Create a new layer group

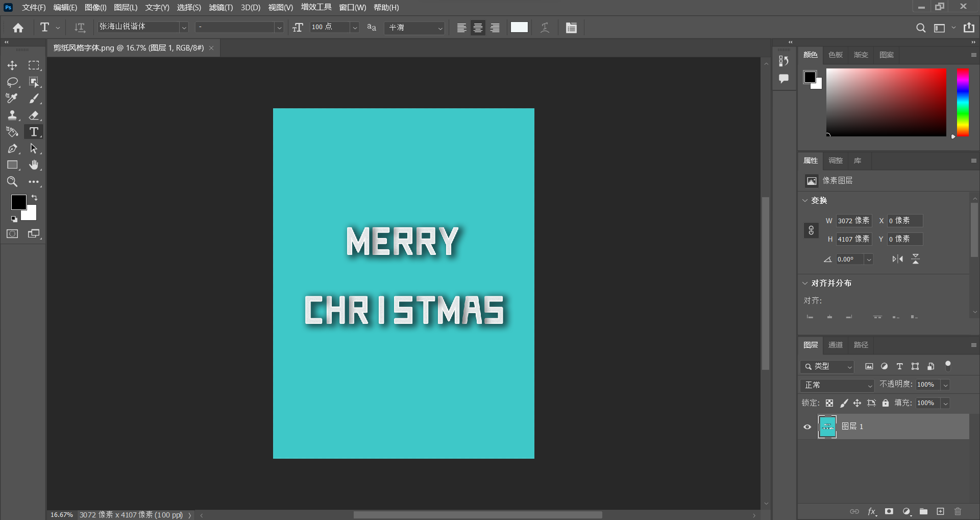pos(923,511)
